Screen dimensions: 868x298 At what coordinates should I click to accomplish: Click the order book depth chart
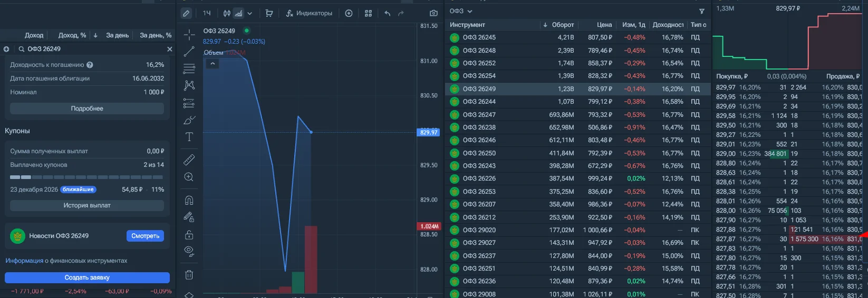[788, 41]
